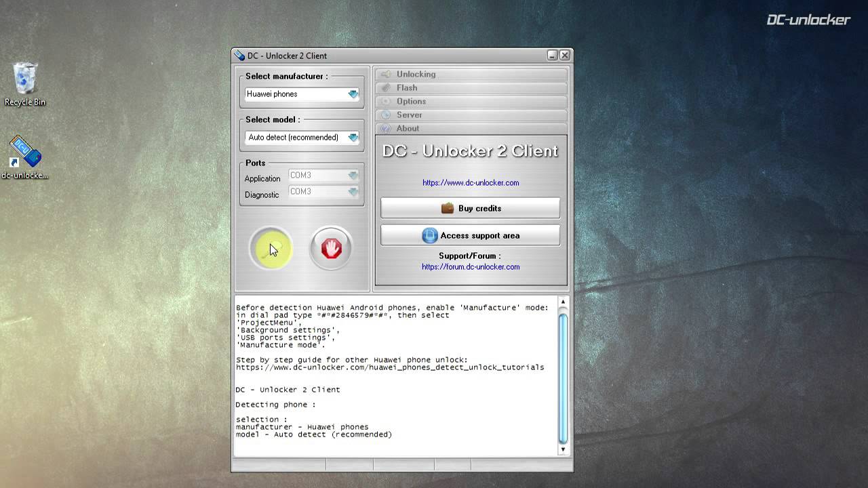Open the Server tab
This screenshot has height=488, width=868.
click(471, 115)
